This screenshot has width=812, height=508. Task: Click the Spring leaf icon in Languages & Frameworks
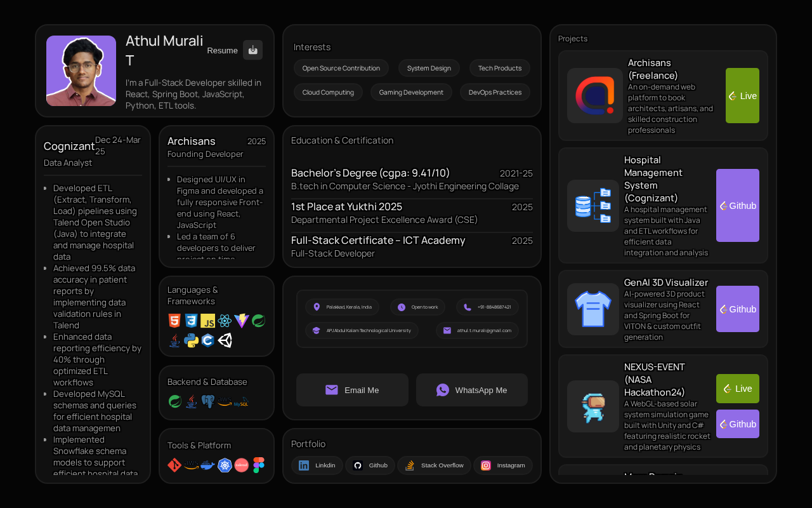pyautogui.click(x=258, y=321)
